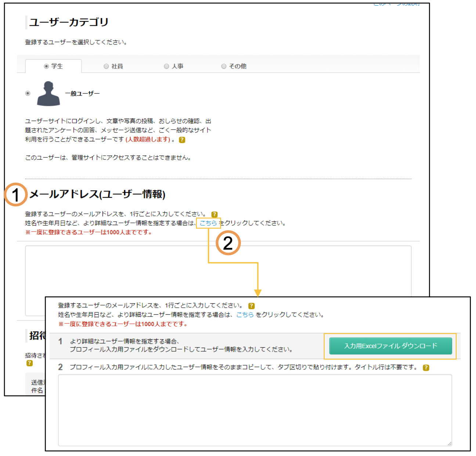This screenshot has height=456, width=476.
Task: Open help icon next to 人数超過します
Action: pos(182,140)
